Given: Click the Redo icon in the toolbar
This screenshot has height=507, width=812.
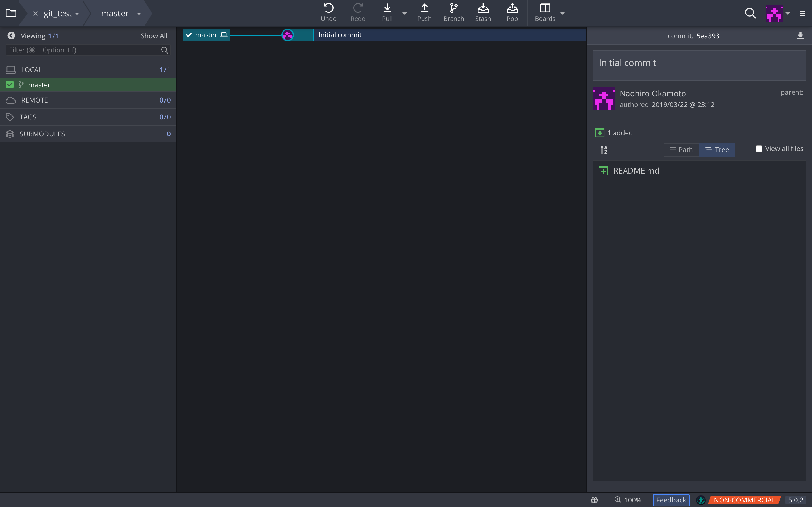Looking at the screenshot, I should coord(358,8).
